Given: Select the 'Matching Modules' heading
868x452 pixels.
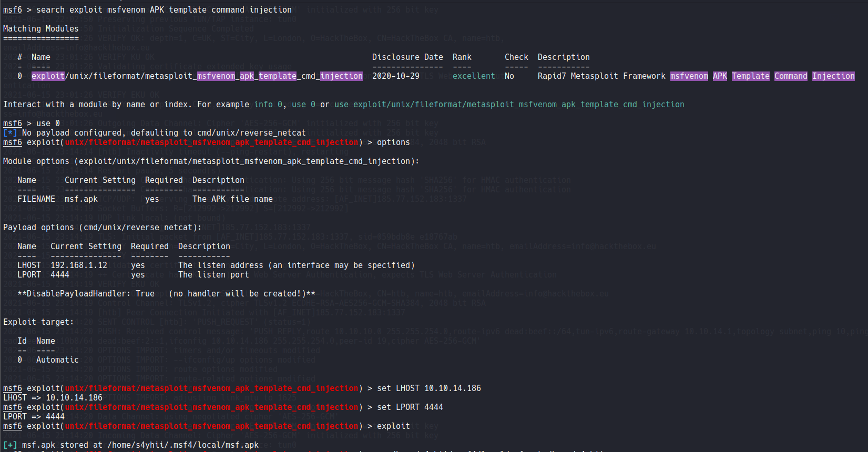Looking at the screenshot, I should coord(41,29).
